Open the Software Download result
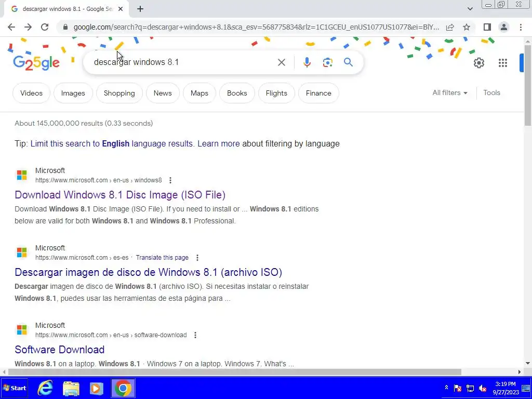 click(59, 350)
